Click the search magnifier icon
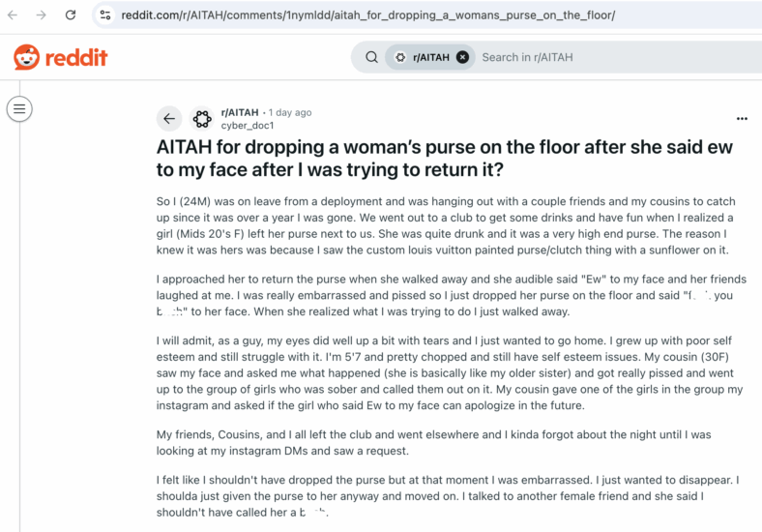Viewport: 762px width, 532px height. click(371, 57)
